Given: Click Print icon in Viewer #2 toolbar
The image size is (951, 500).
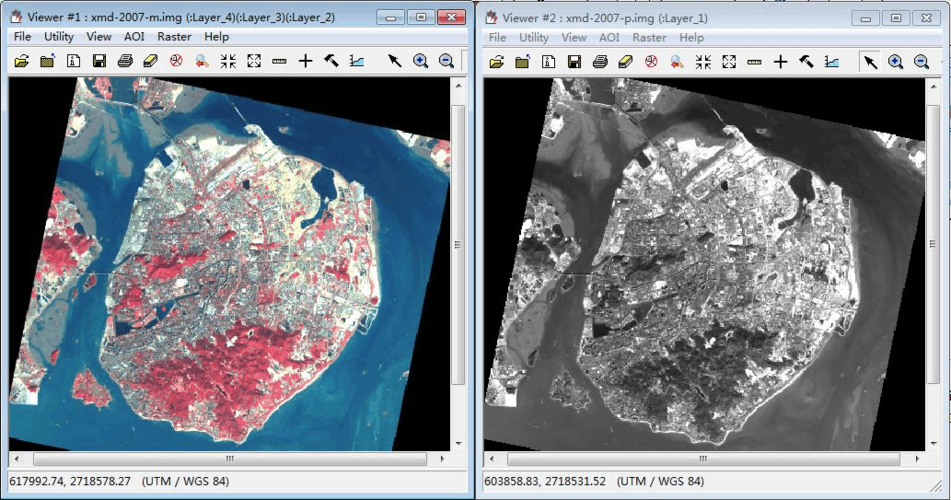Looking at the screenshot, I should pos(599,61).
